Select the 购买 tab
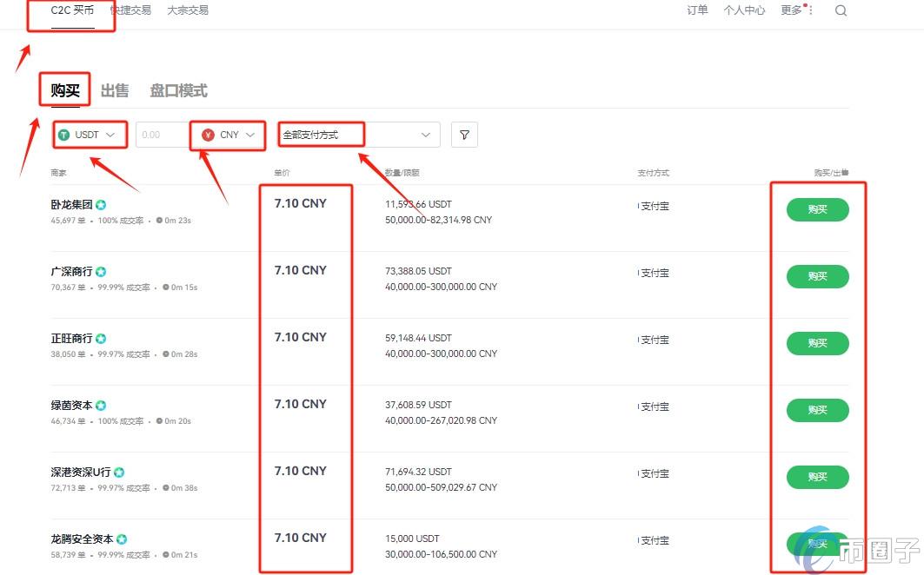924x575 pixels. coord(65,90)
